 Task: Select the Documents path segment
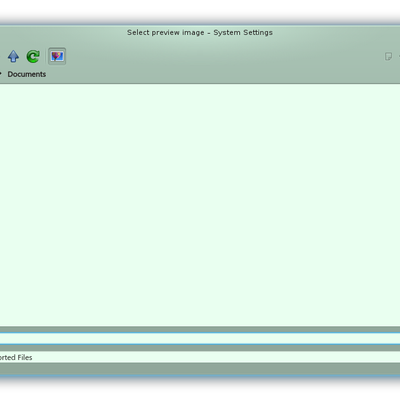point(27,74)
